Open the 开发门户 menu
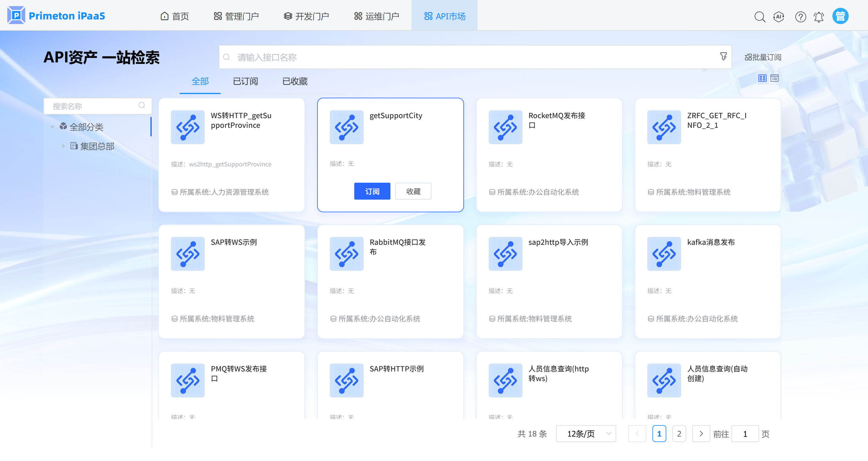This screenshot has height=461, width=868. click(x=306, y=16)
